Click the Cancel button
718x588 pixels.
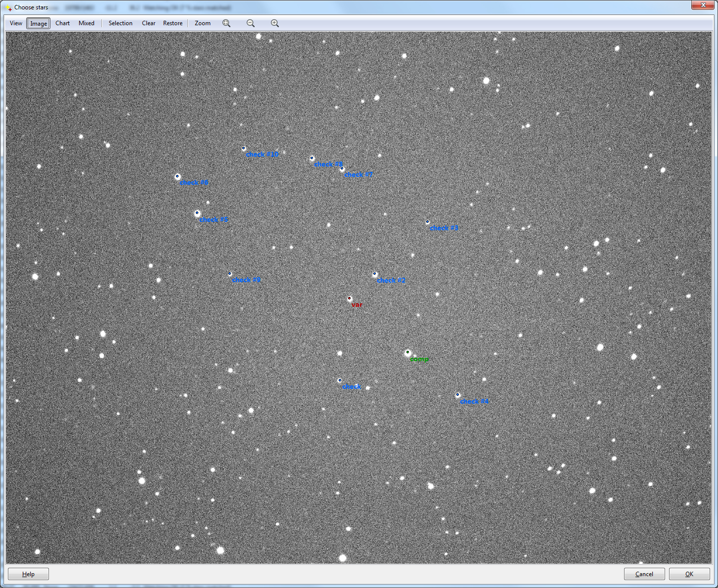[644, 574]
